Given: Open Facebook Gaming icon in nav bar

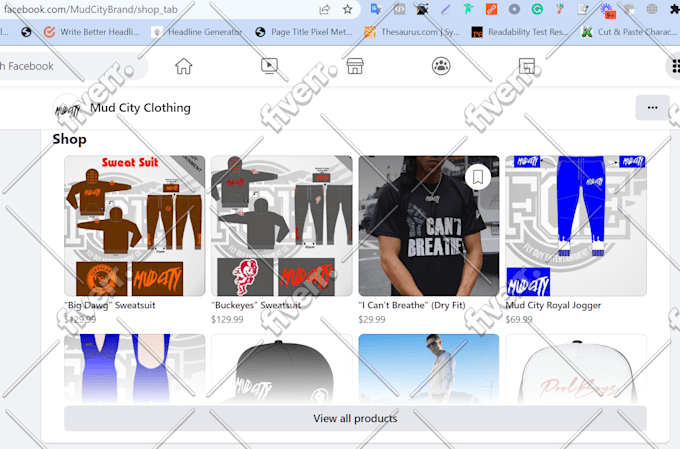Looking at the screenshot, I should pyautogui.click(x=527, y=66).
